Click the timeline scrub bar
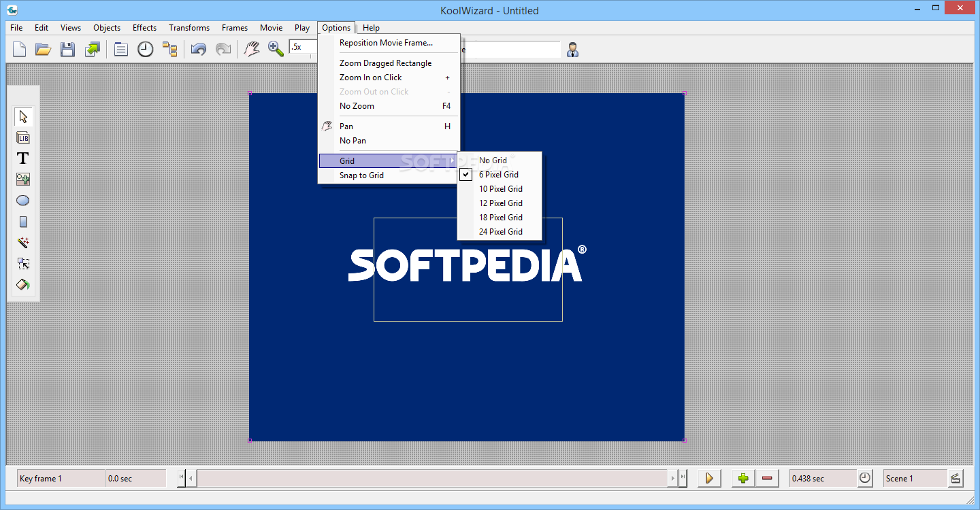The image size is (980, 510). pyautogui.click(x=433, y=478)
